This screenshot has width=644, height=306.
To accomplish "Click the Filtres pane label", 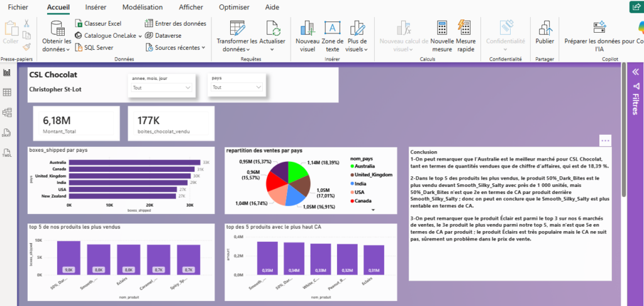I will 635,104.
